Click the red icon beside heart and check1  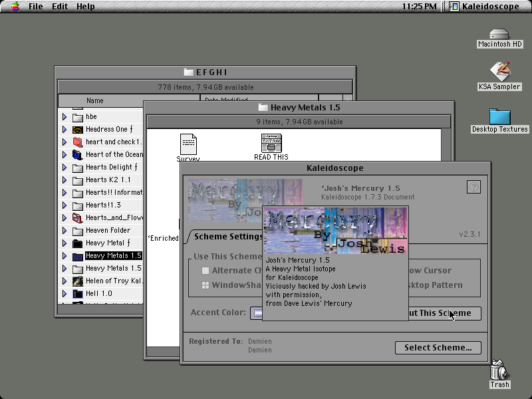[78, 142]
